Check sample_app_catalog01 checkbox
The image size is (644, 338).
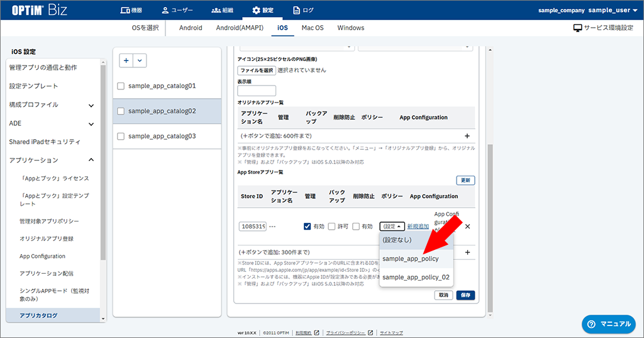pyautogui.click(x=121, y=86)
